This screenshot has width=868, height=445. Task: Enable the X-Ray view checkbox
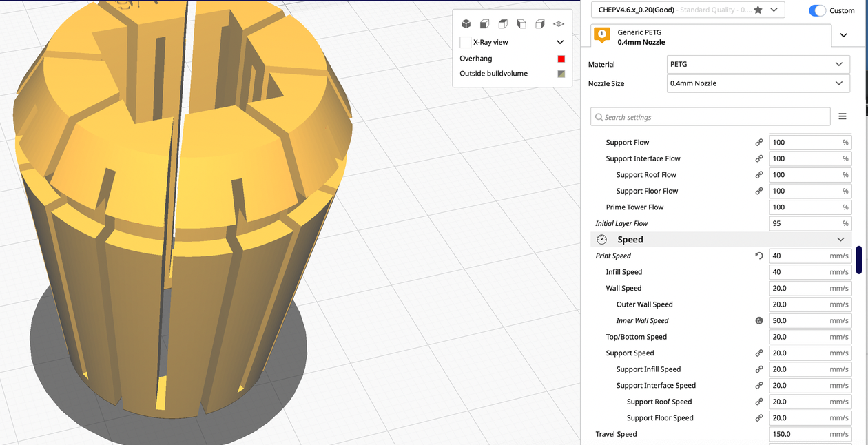pyautogui.click(x=466, y=43)
